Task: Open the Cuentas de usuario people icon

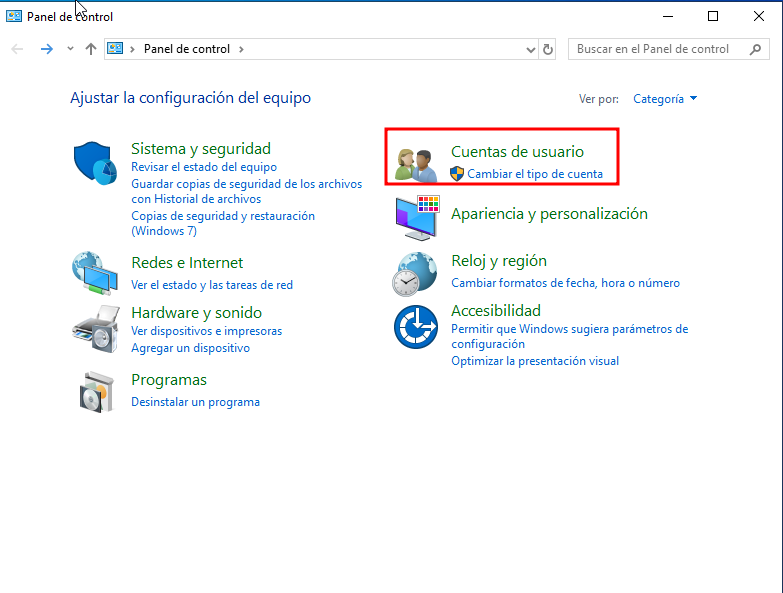Action: point(416,164)
